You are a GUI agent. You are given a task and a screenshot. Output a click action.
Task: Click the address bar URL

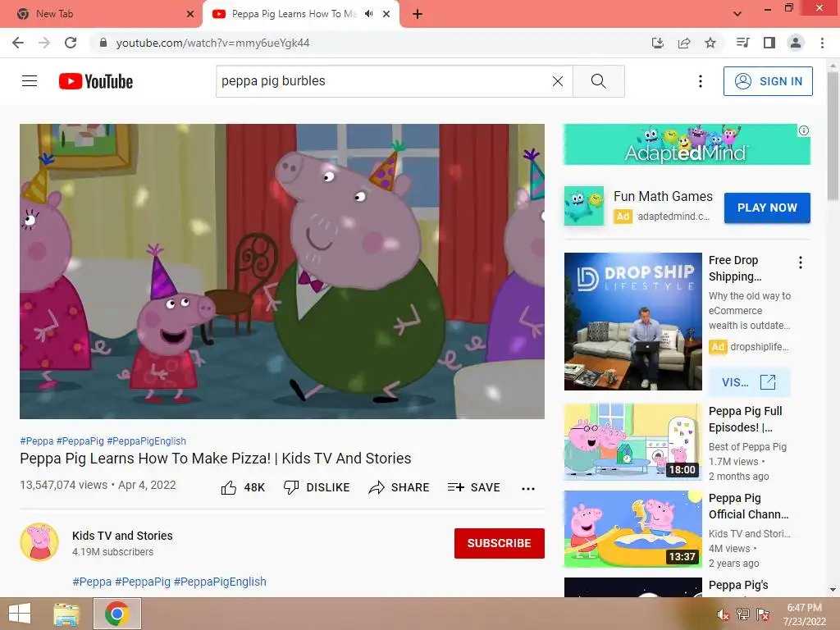coord(212,43)
